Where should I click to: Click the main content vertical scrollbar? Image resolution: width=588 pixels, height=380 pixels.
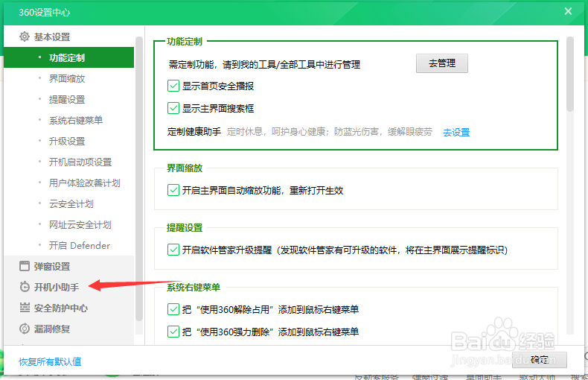[570, 74]
